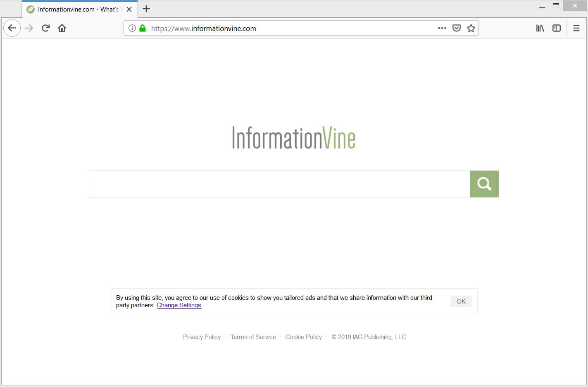Click the InformationVine logo
This screenshot has width=588, height=387.
click(294, 138)
